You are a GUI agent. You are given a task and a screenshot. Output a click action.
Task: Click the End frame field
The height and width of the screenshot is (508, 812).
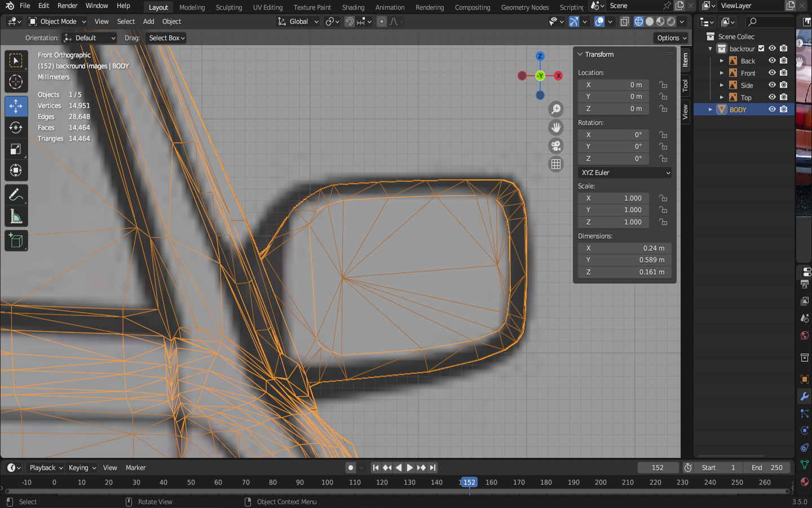(766, 467)
